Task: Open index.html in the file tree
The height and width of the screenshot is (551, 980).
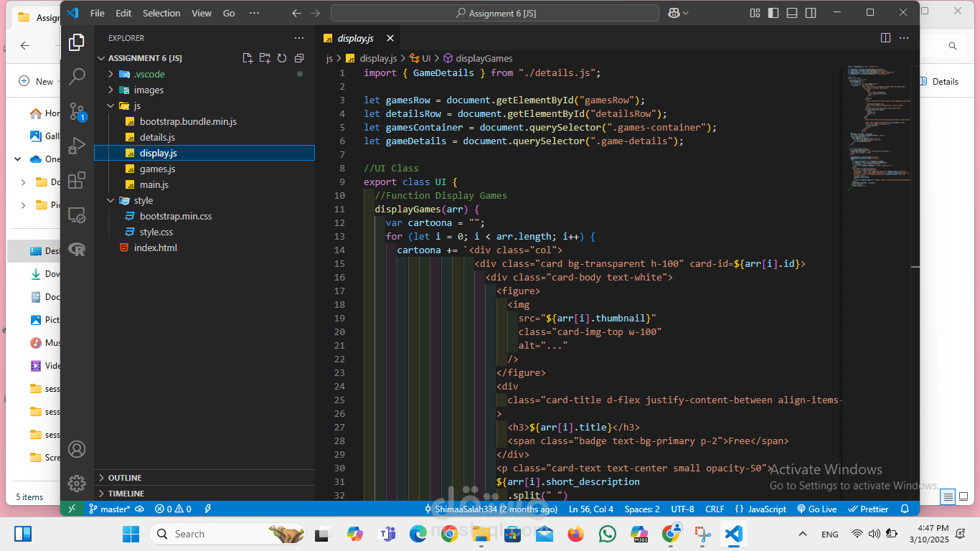Action: click(x=155, y=248)
